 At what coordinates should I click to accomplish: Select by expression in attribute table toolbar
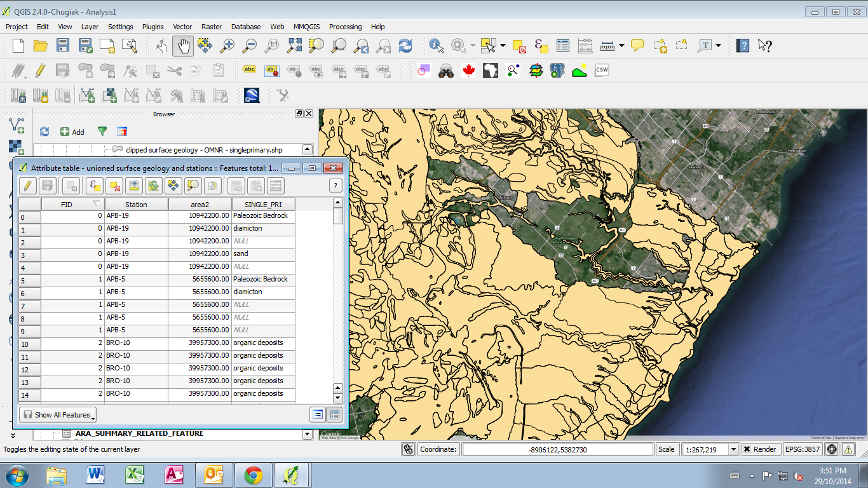(x=94, y=186)
